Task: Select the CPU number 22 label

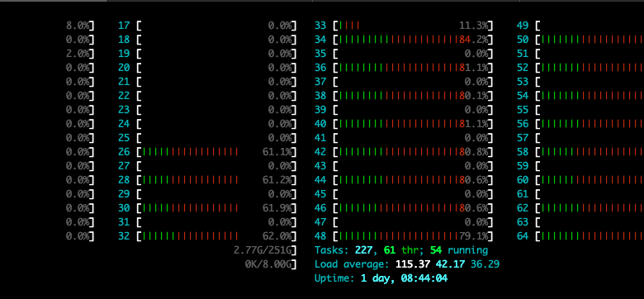Action: point(124,96)
